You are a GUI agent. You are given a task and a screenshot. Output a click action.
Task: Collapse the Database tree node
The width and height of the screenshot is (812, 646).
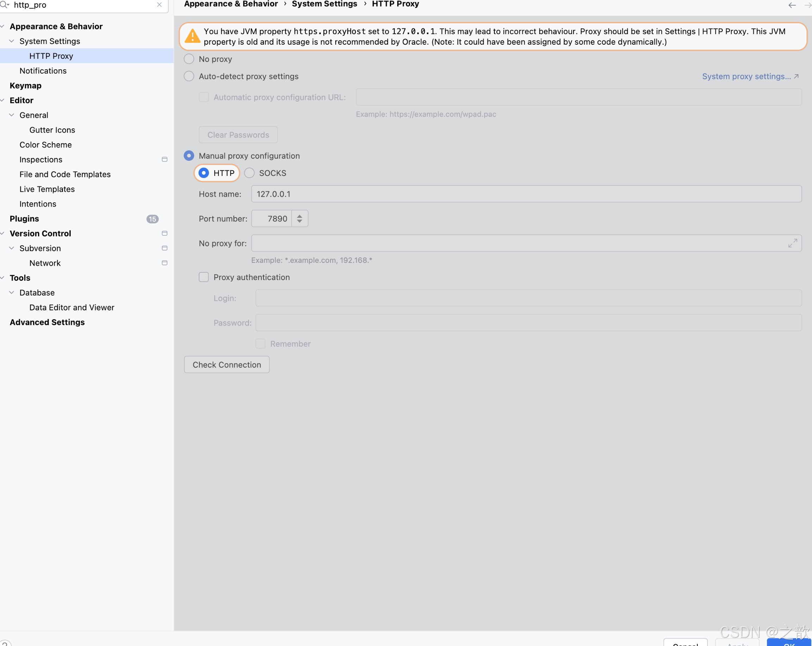pos(12,293)
